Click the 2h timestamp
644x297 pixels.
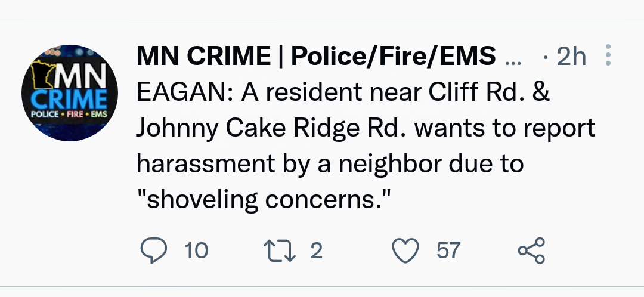click(571, 57)
